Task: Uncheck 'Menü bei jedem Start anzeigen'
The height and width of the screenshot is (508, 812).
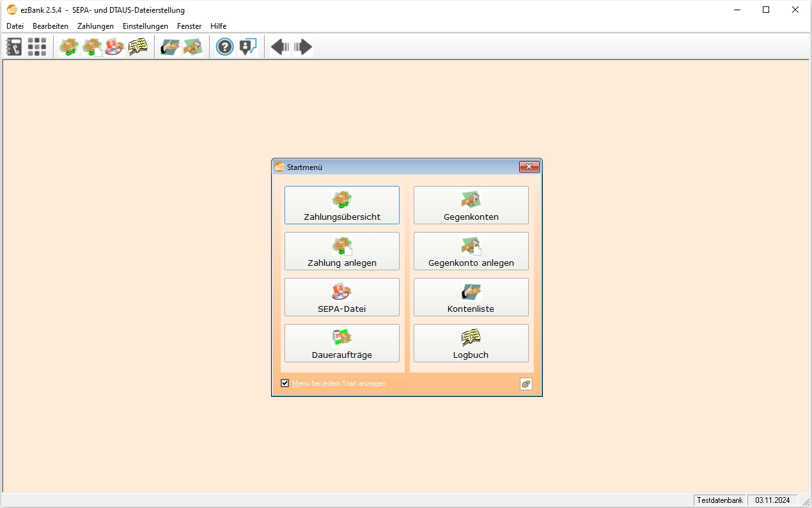Action: [285, 383]
